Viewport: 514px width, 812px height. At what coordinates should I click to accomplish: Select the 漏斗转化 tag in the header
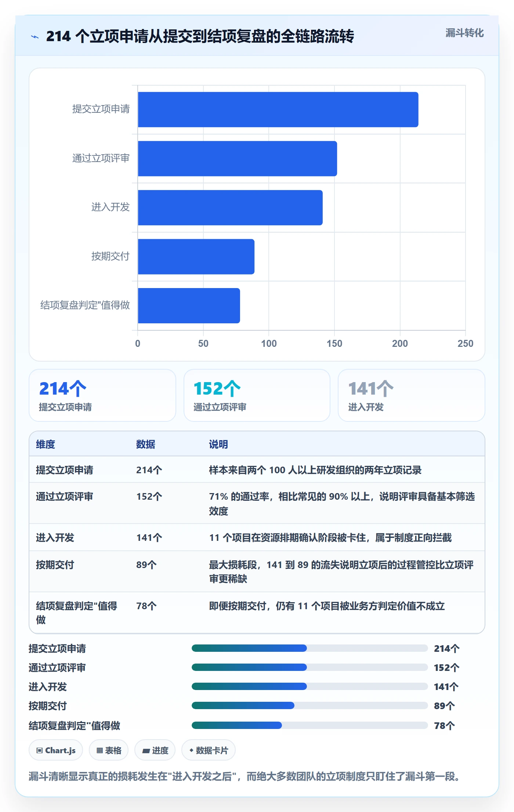pos(464,33)
